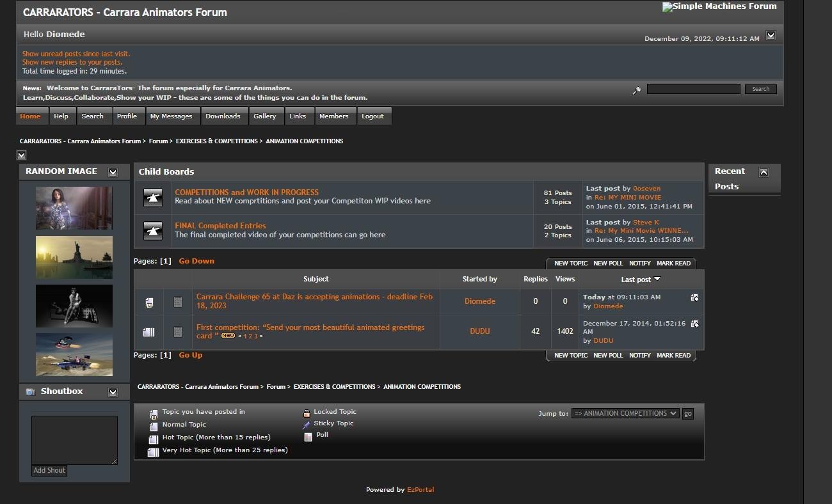
Task: Click MARK READ below the topic list
Action: click(674, 356)
